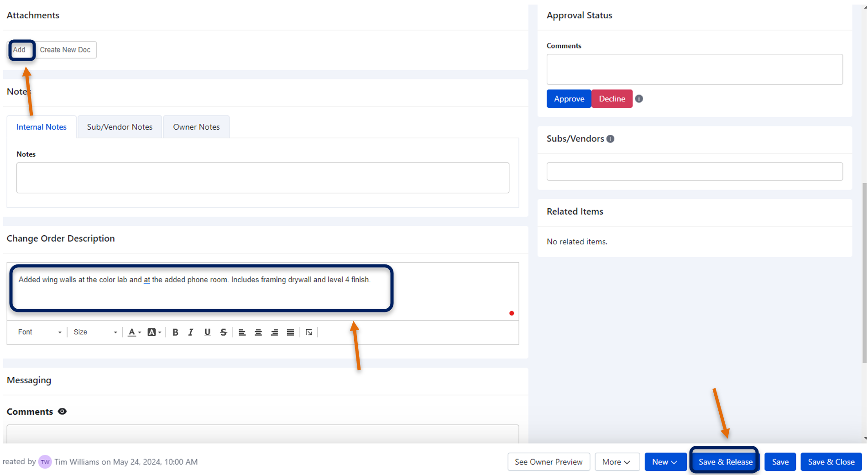The height and width of the screenshot is (475, 868).
Task: Align the description text to center
Action: (x=258, y=332)
